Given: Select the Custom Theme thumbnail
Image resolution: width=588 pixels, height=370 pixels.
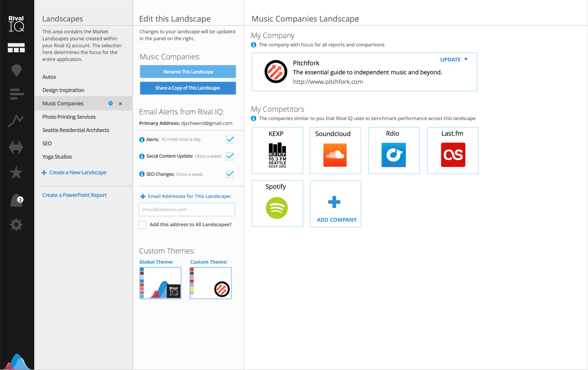Looking at the screenshot, I should pos(211,283).
